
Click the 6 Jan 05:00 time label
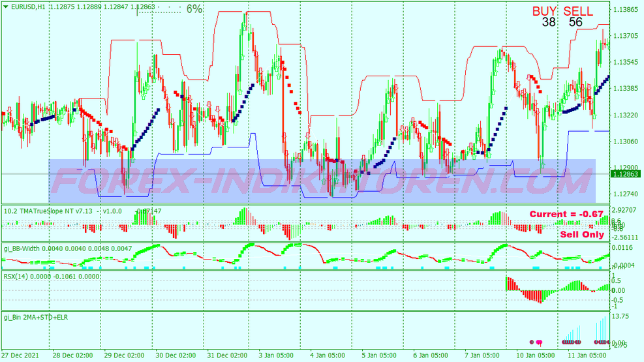tap(431, 355)
